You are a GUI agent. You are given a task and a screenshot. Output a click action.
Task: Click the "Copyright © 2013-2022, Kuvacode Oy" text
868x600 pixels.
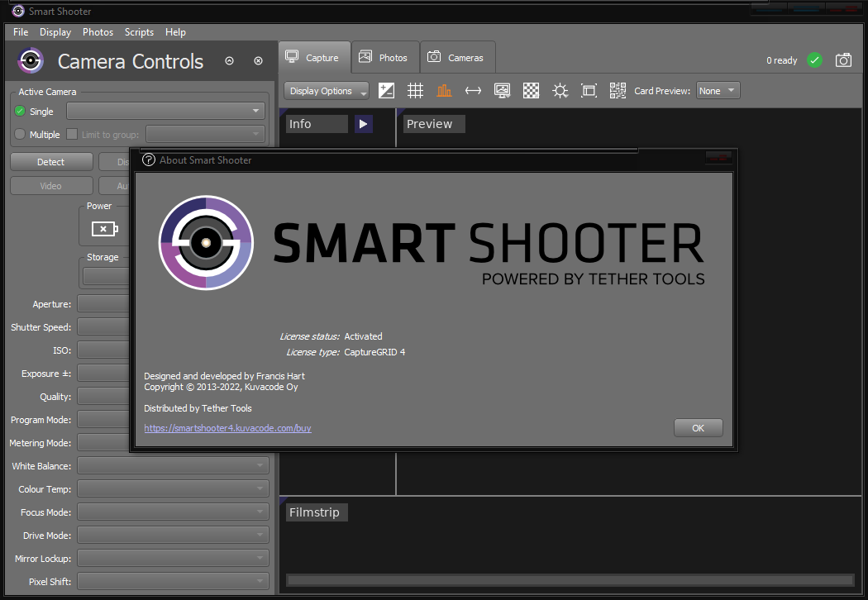coord(221,387)
